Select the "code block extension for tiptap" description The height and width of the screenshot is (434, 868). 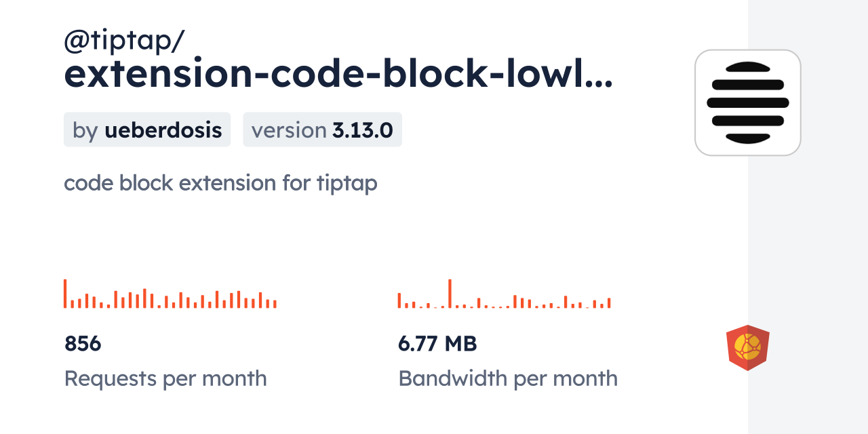(x=220, y=183)
